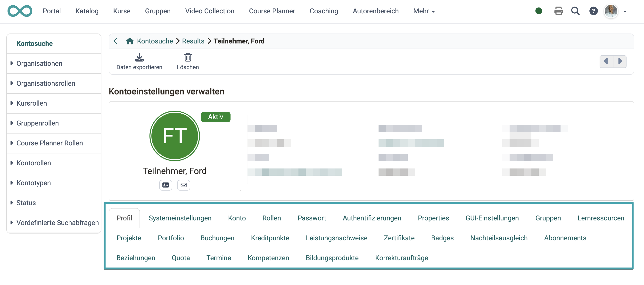The image size is (644, 285).
Task: Open Gruppen in top navigation
Action: 157,11
